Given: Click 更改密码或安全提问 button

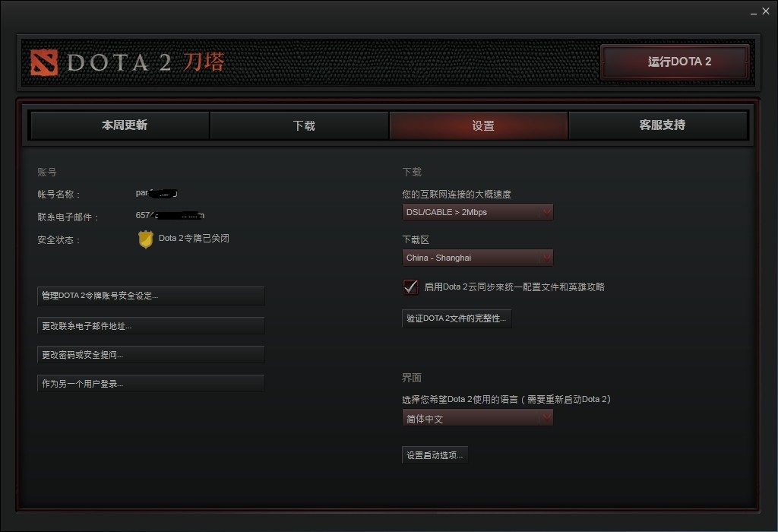Looking at the screenshot, I should click(151, 355).
